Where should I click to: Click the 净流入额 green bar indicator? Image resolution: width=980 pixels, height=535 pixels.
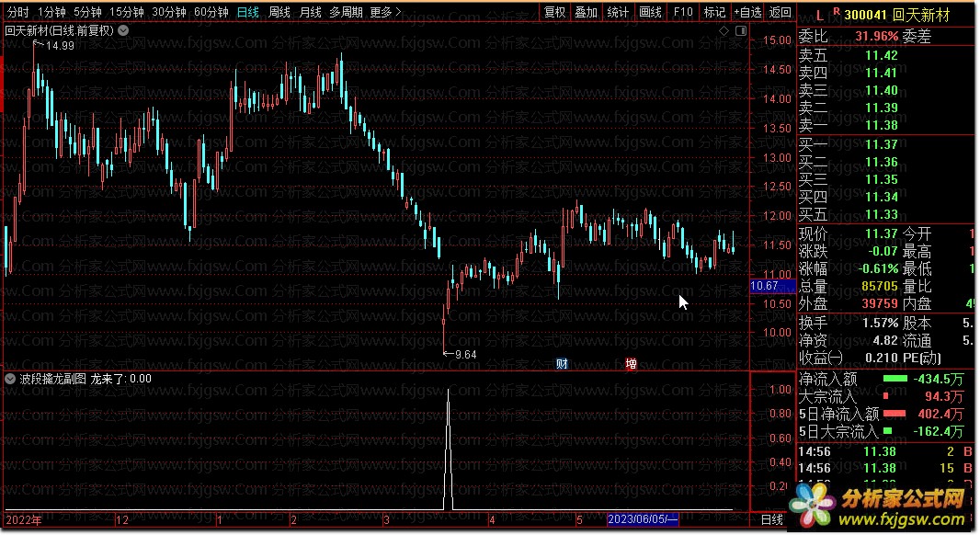[x=895, y=379]
